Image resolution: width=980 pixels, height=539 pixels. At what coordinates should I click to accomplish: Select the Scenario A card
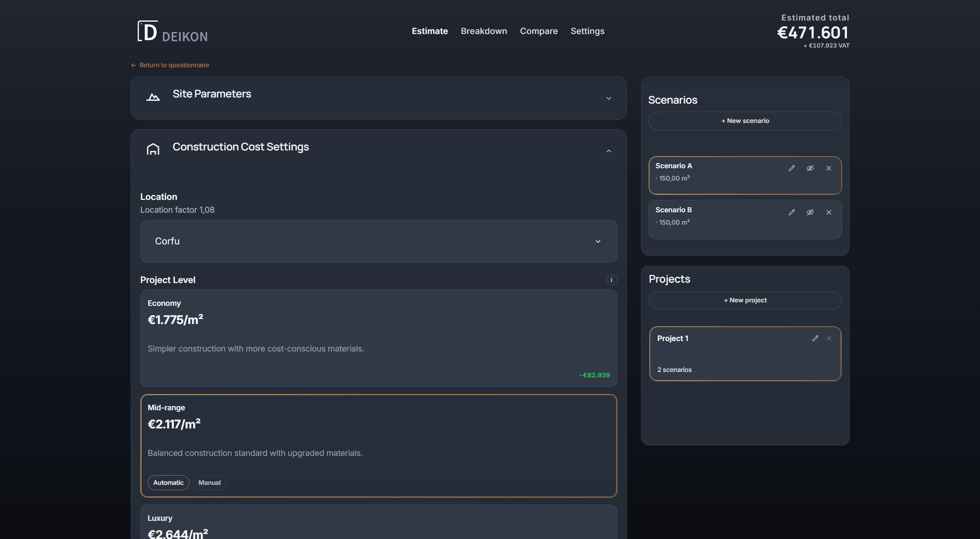point(745,175)
